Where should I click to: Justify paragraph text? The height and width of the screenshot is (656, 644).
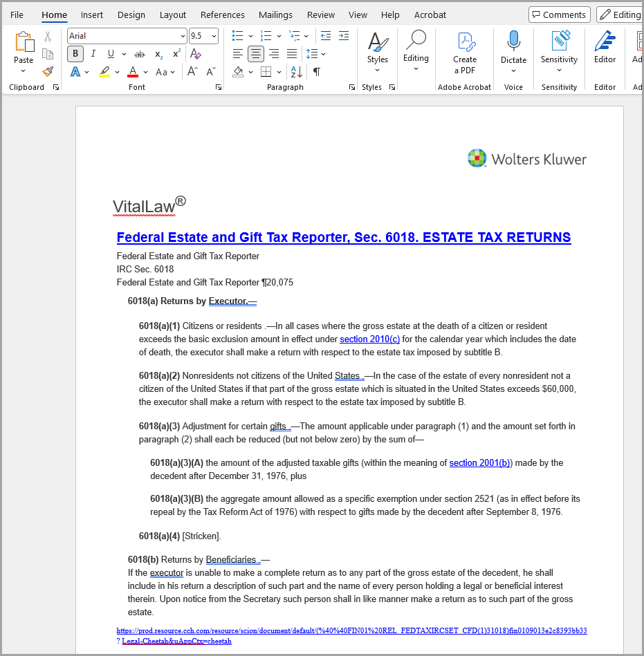(x=292, y=53)
